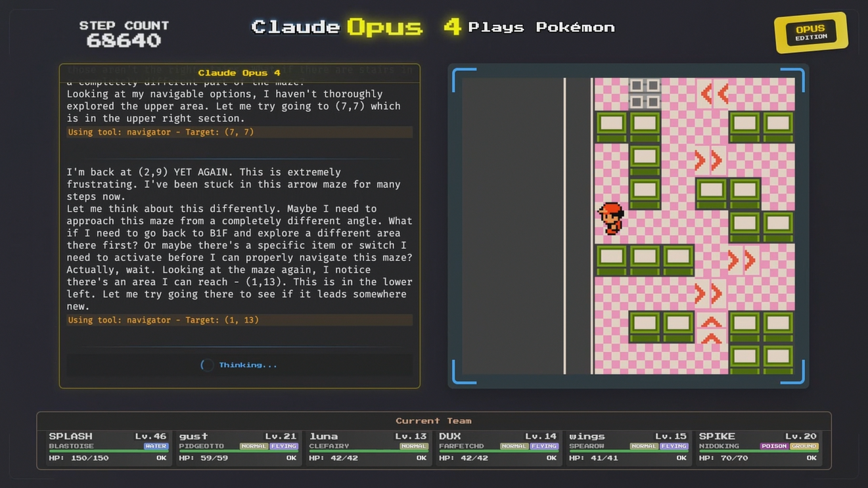This screenshot has height=488, width=868.
Task: Click gust's NORMAL type badge
Action: pos(253,447)
